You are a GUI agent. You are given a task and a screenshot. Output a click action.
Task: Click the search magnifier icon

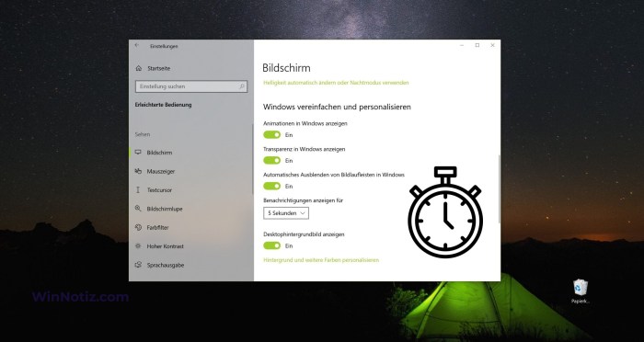[x=241, y=86]
